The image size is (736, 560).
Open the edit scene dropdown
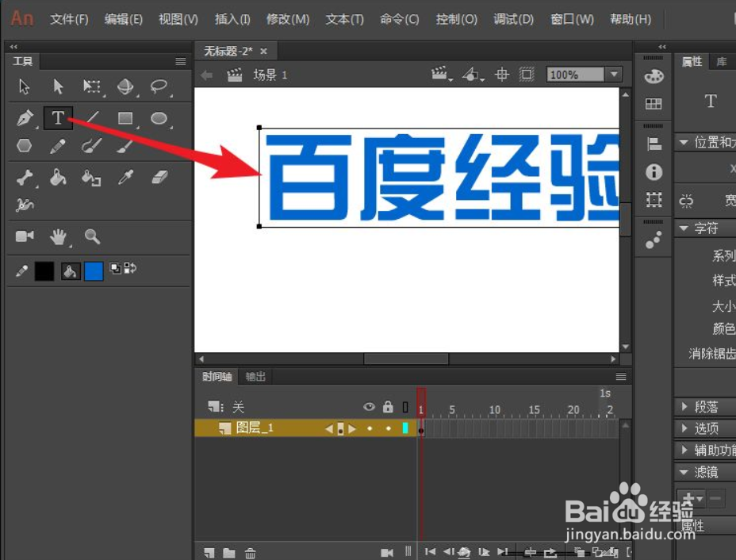tap(442, 75)
